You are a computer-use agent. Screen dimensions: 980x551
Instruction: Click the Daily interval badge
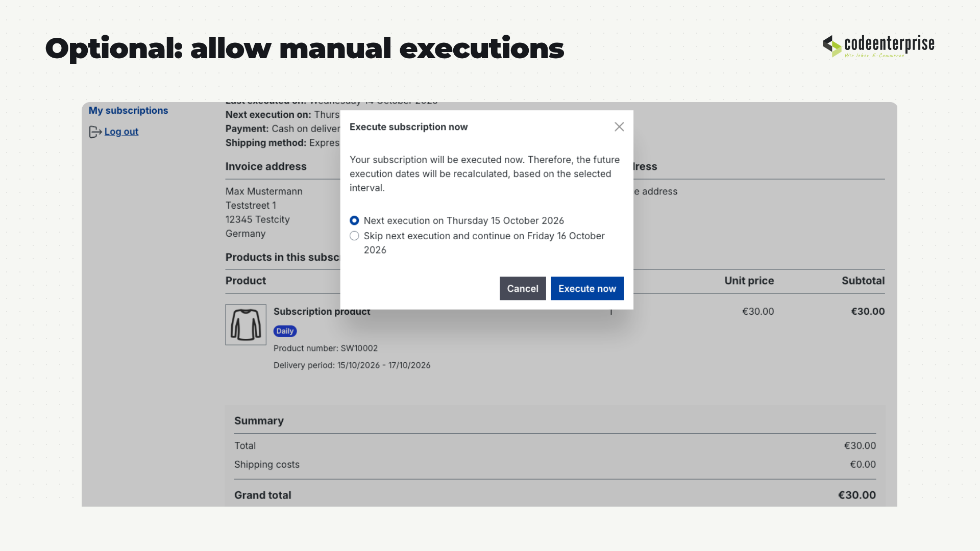pyautogui.click(x=285, y=331)
